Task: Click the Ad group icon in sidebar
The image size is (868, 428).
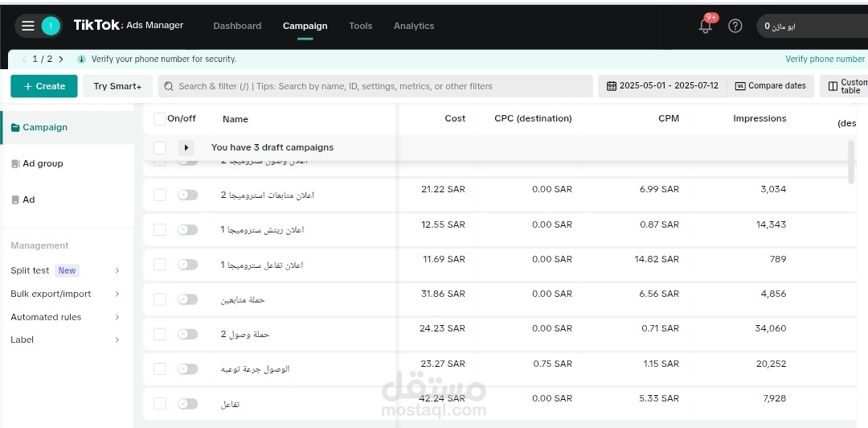Action: tap(15, 163)
